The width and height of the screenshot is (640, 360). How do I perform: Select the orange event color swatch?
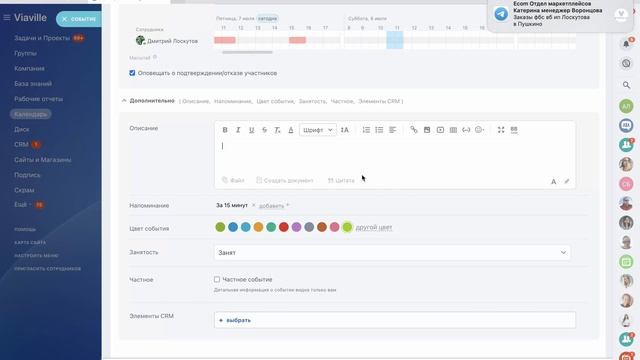click(258, 227)
